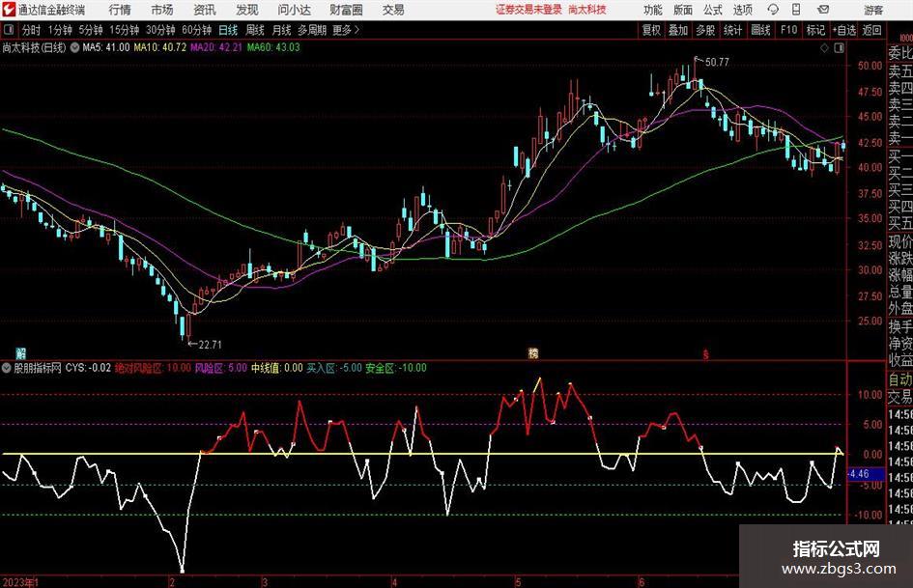Click the 叠加 overlay button
The height and width of the screenshot is (588, 913).
point(678,30)
